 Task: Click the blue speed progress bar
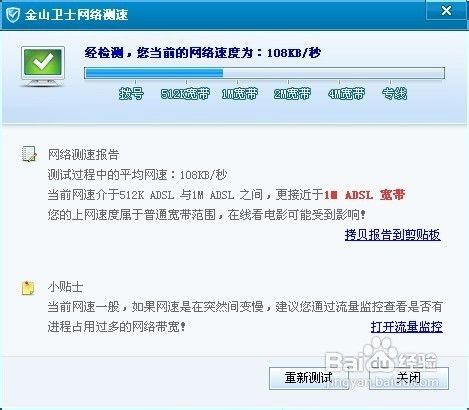click(264, 73)
